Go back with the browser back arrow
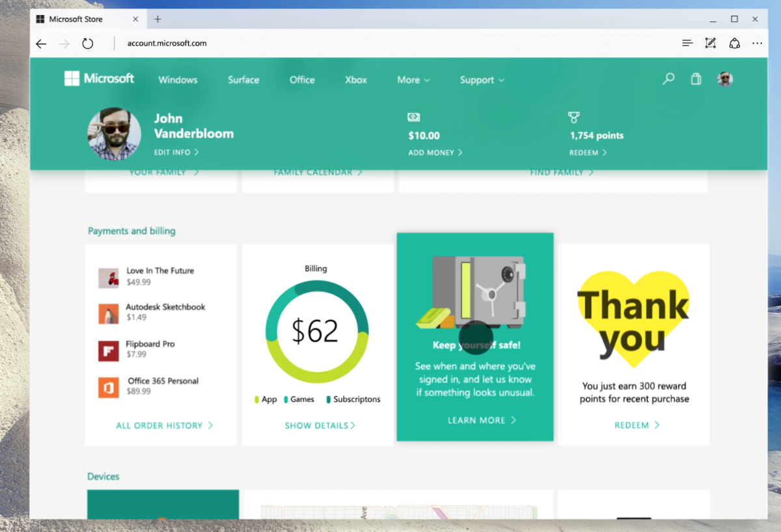The image size is (781, 532). 41,44
